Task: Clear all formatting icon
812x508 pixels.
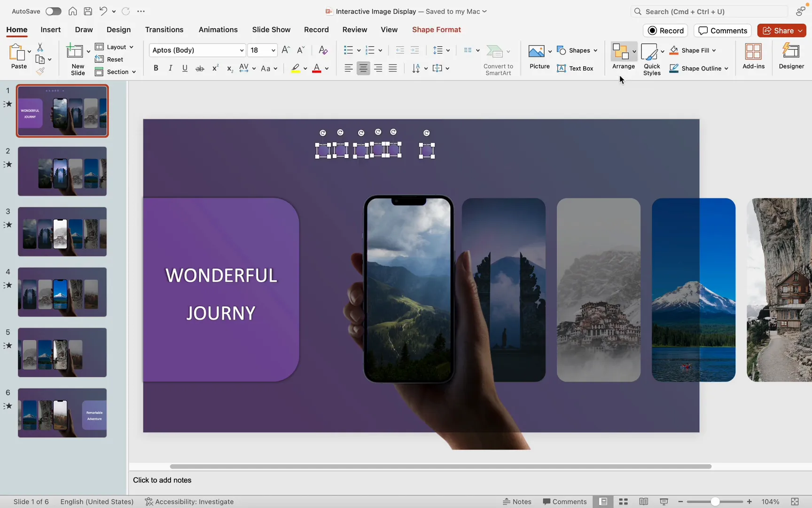Action: (x=323, y=50)
